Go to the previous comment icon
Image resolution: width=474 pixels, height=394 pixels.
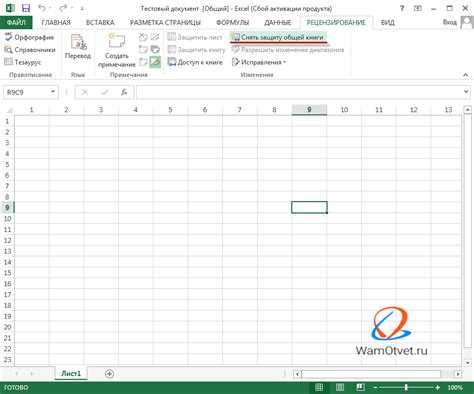pos(143,50)
